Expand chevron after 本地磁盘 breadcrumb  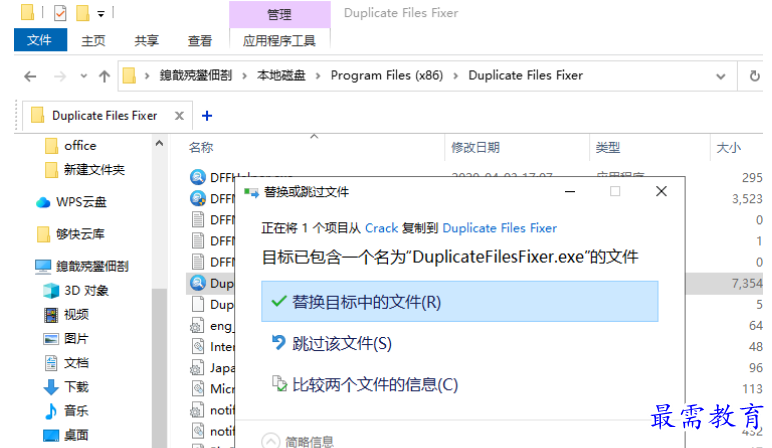pos(318,76)
